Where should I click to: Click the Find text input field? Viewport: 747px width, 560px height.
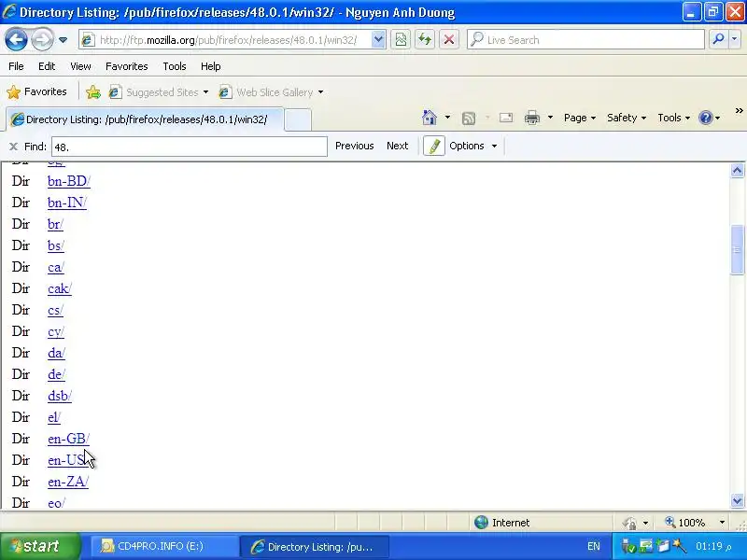pyautogui.click(x=190, y=147)
